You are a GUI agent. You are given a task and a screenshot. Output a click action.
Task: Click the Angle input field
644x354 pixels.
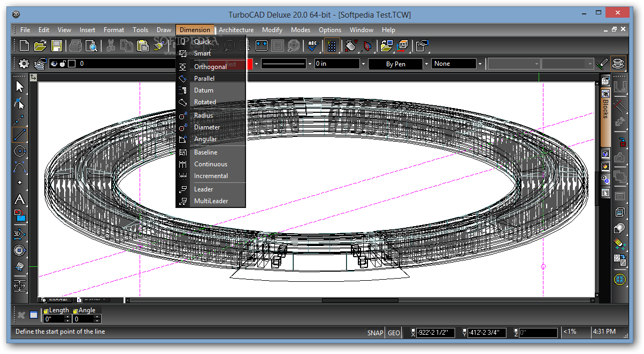83,319
